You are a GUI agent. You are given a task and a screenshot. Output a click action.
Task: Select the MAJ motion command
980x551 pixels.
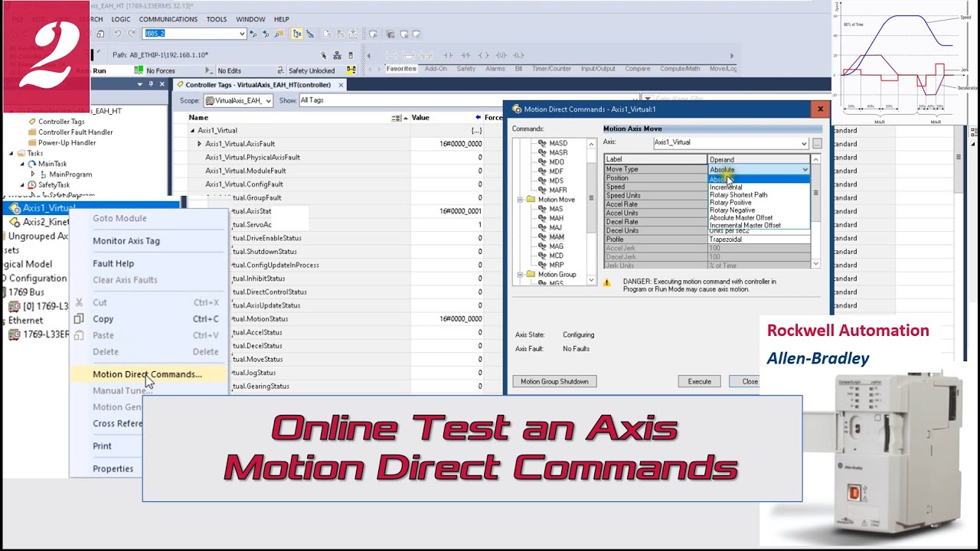tap(556, 227)
